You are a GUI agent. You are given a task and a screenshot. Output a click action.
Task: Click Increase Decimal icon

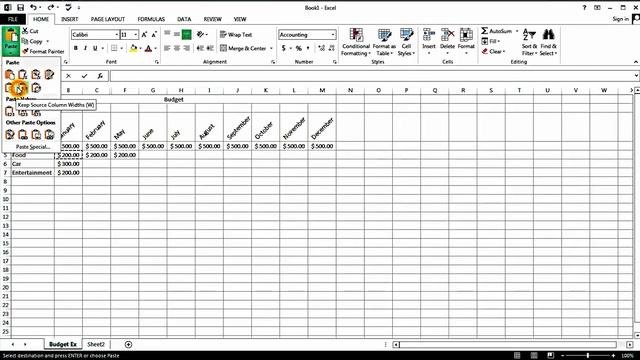pyautogui.click(x=322, y=48)
